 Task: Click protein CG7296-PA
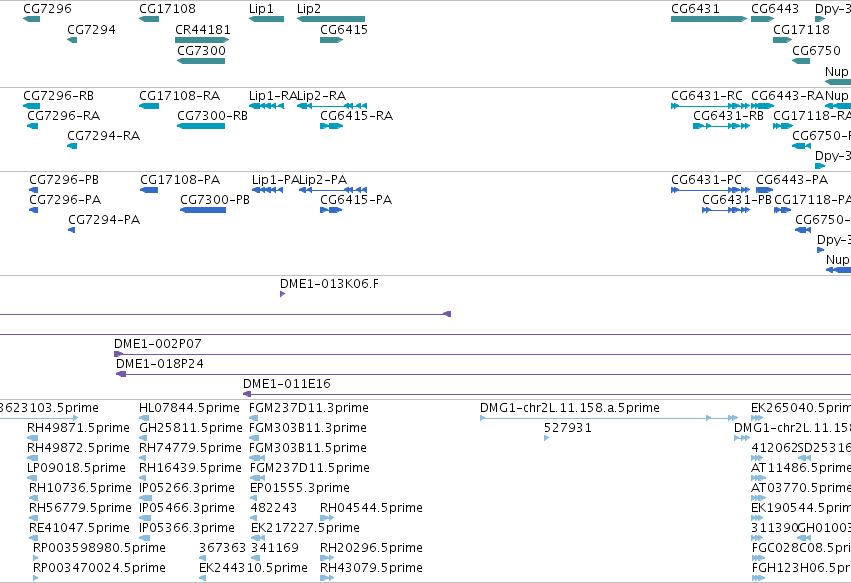34,210
